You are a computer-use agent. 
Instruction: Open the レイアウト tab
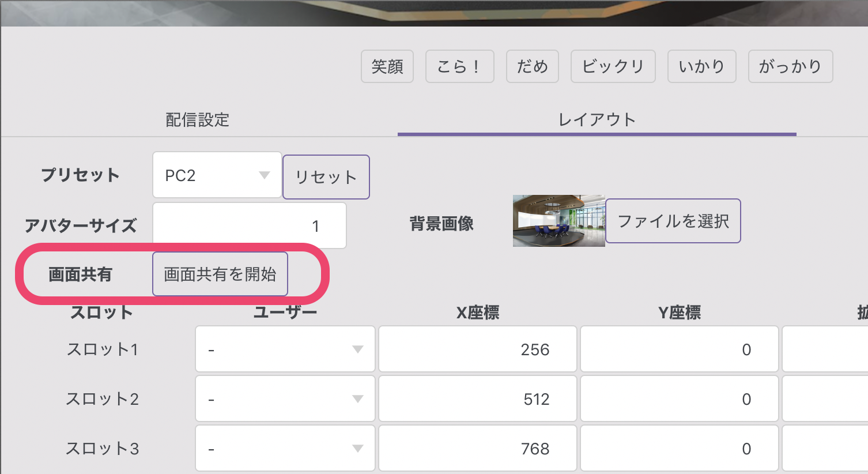coord(597,119)
